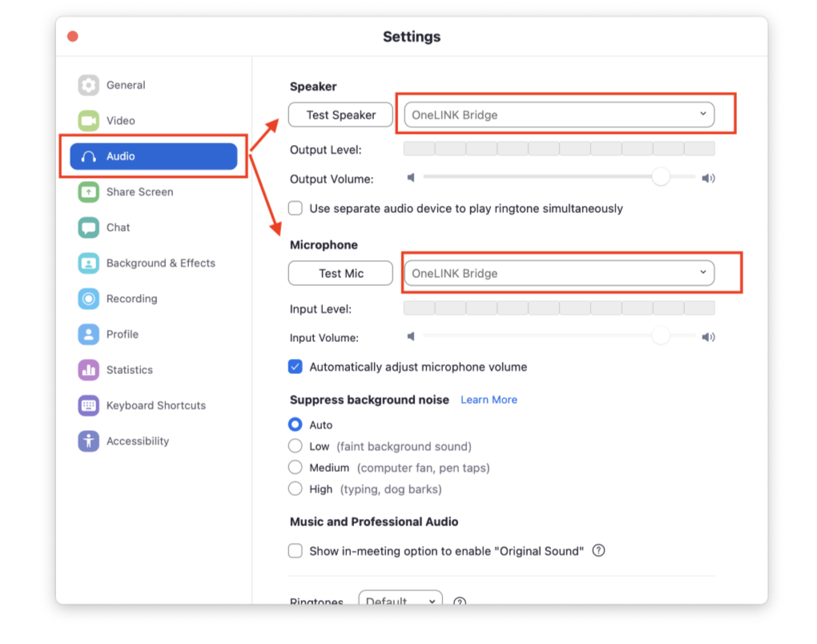Click the Recording circle icon
Image resolution: width=817 pixels, height=644 pixels.
(89, 299)
